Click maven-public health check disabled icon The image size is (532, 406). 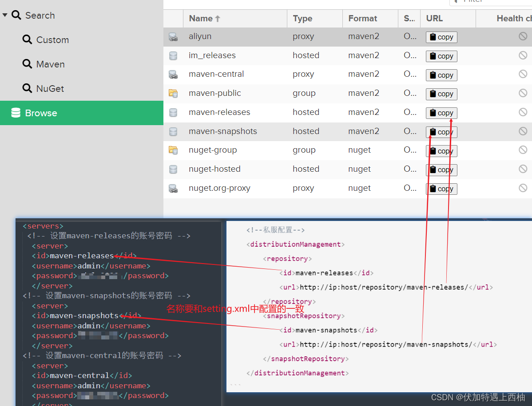click(523, 93)
